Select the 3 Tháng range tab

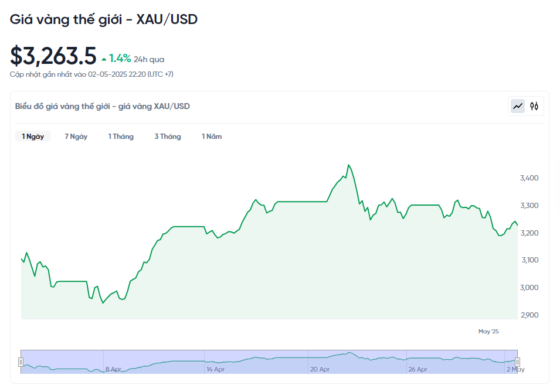(x=168, y=137)
